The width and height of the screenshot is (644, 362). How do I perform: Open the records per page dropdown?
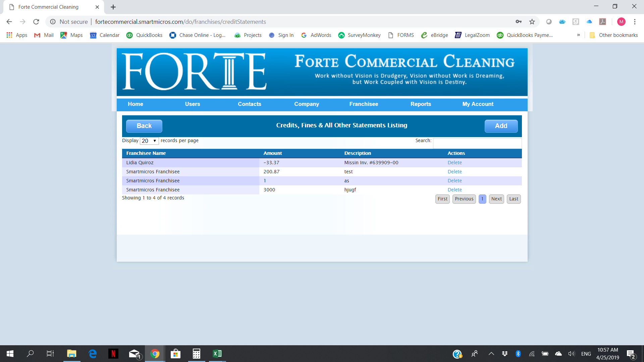point(149,141)
